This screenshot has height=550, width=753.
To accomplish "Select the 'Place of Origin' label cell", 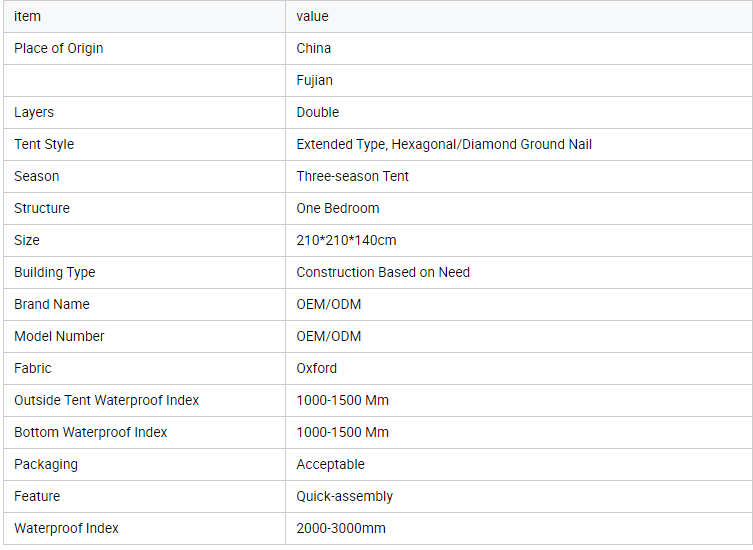I will 59,48.
